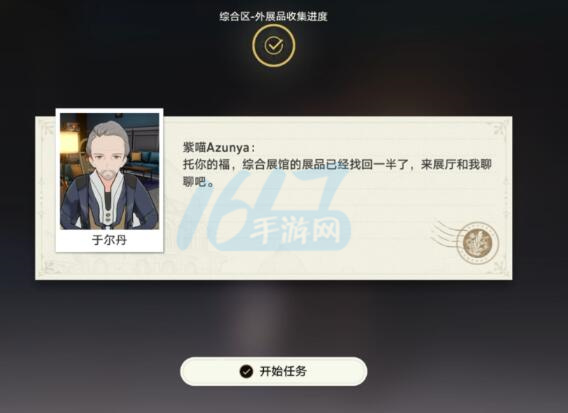Click the round brown stamp seal on the letter
568x413 pixels.
click(x=477, y=243)
